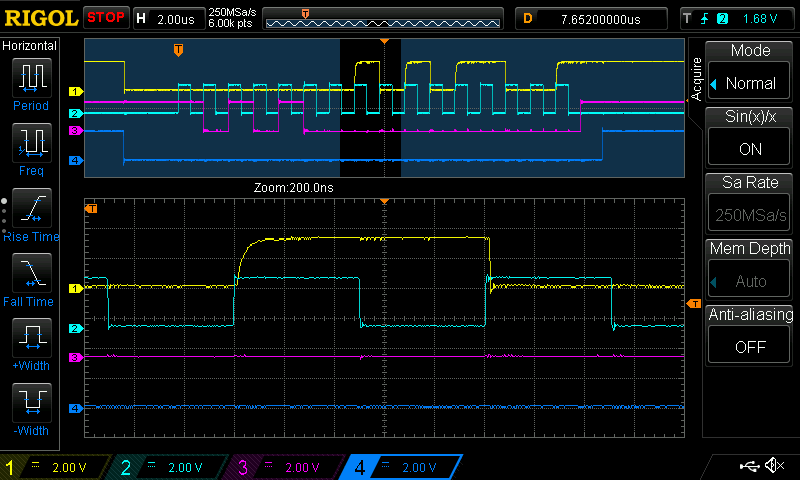This screenshot has height=480, width=800.
Task: Click the orange trigger position triangle above overview
Action: [x=384, y=41]
